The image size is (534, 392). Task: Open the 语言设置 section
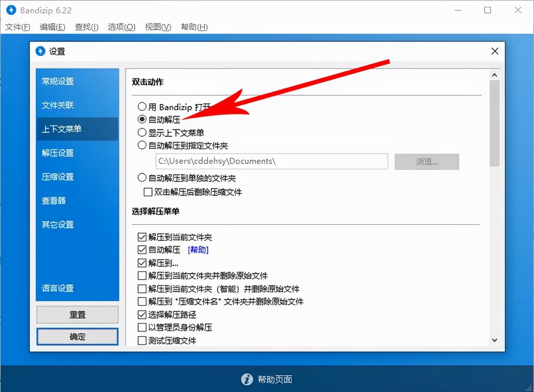coord(57,288)
